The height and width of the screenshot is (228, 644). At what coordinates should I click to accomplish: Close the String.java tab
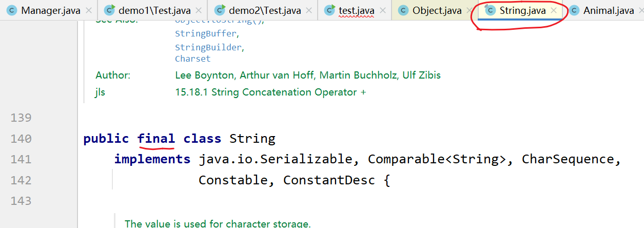coord(554,10)
